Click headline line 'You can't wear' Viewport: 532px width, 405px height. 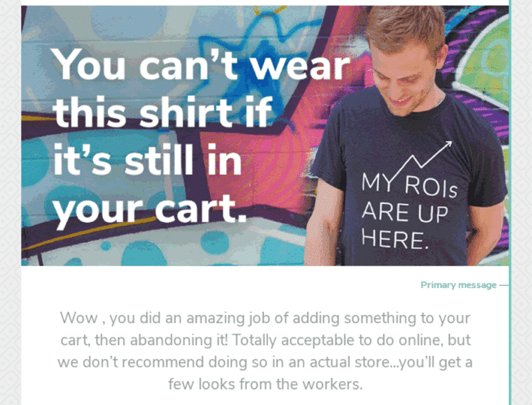[201, 64]
